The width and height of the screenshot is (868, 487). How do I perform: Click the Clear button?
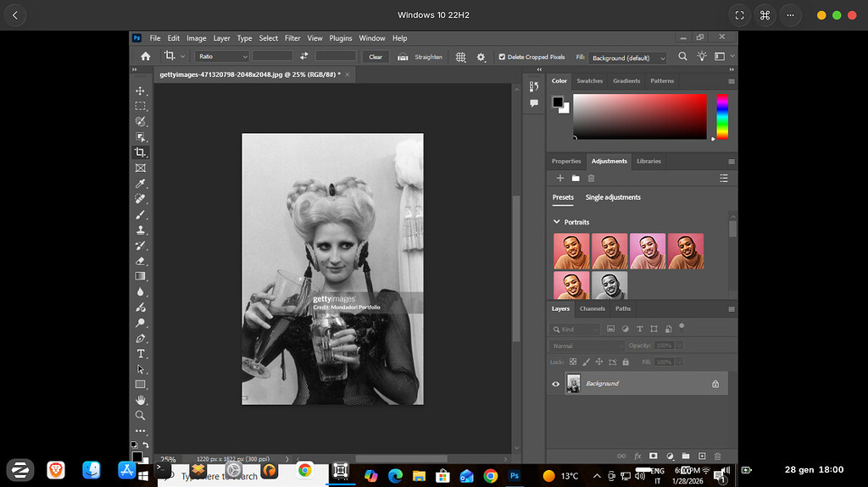tap(376, 57)
